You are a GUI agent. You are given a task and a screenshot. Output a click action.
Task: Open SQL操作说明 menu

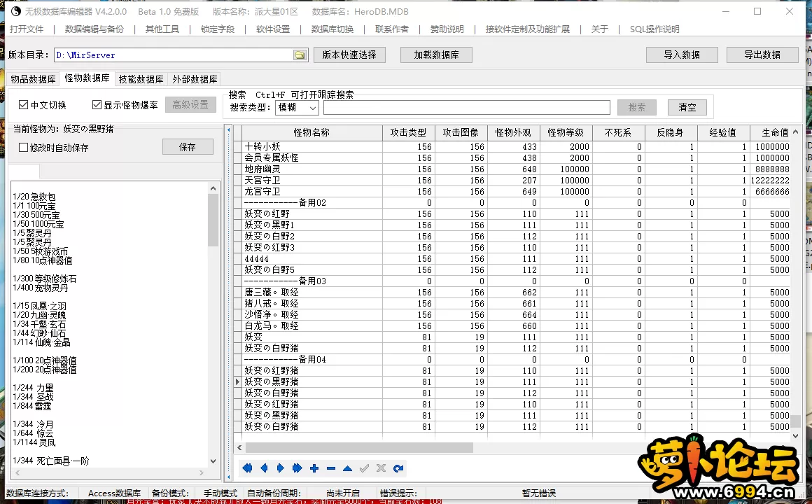click(x=654, y=29)
